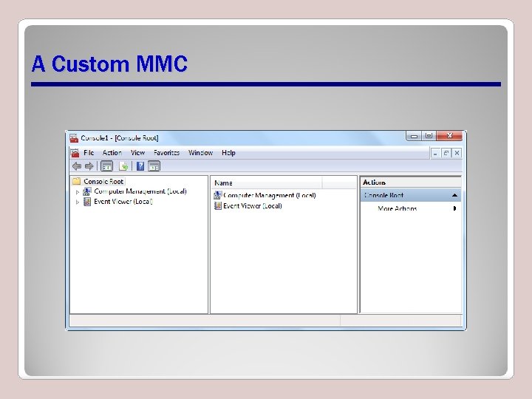The height and width of the screenshot is (399, 532).
Task: Click Computer Management icon in tree pane
Action: tap(87, 191)
